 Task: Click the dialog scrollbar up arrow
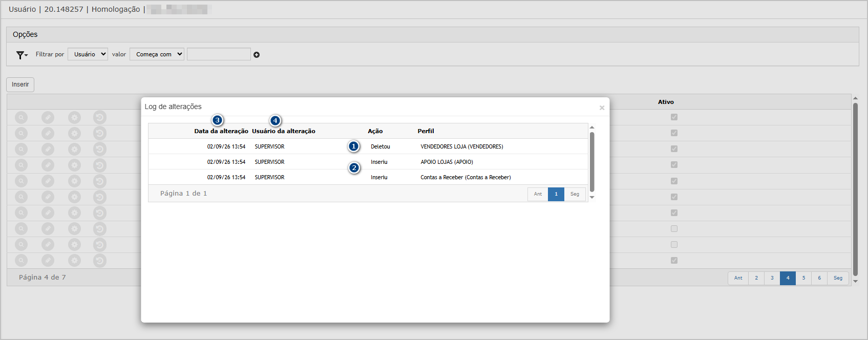(592, 128)
